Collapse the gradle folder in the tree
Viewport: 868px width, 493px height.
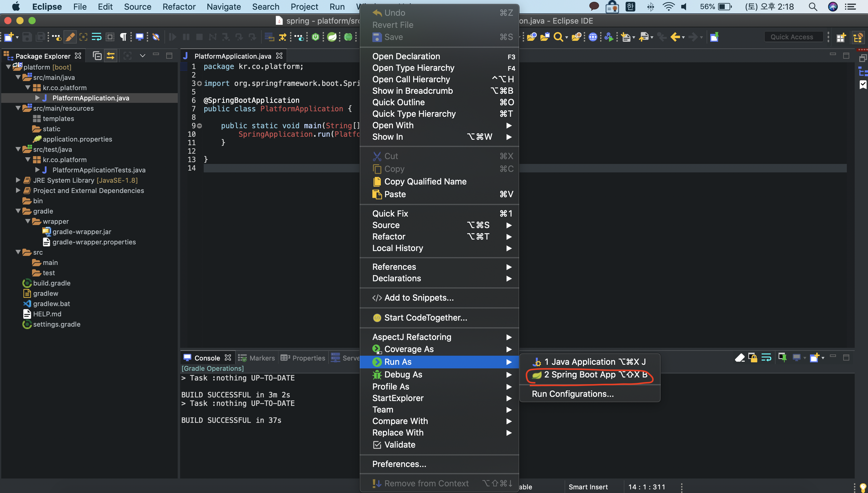pos(18,211)
